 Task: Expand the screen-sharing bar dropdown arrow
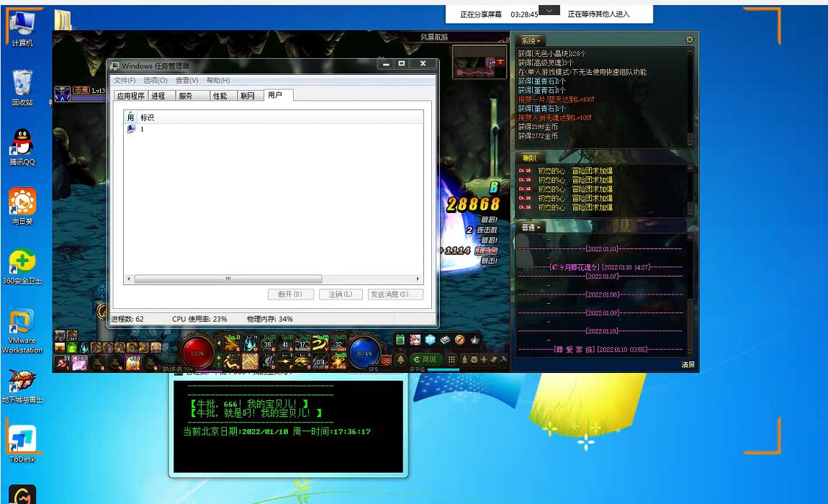tap(549, 10)
